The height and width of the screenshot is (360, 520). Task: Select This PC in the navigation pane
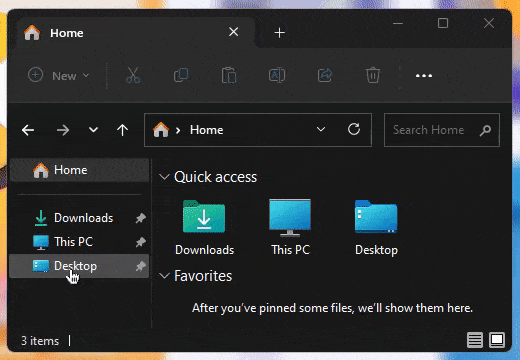point(79,242)
